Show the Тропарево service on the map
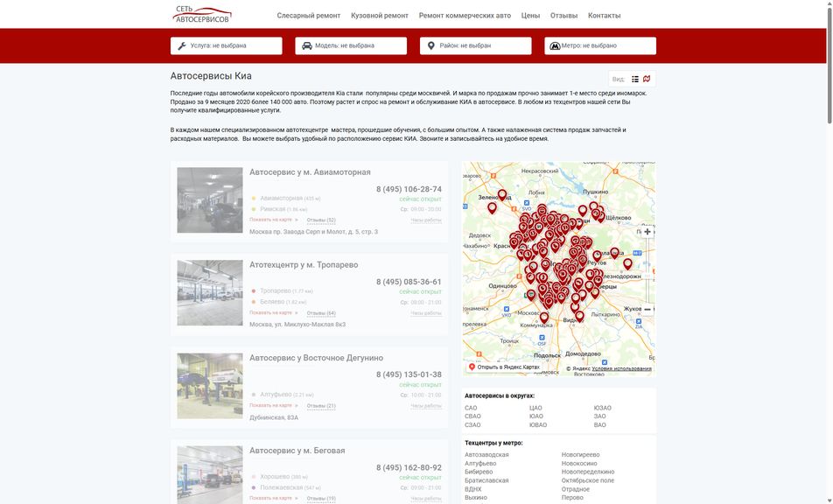Image resolution: width=833 pixels, height=504 pixels. click(x=274, y=312)
